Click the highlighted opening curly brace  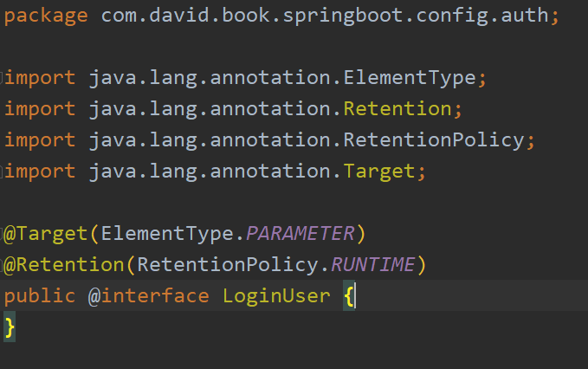pyautogui.click(x=349, y=296)
